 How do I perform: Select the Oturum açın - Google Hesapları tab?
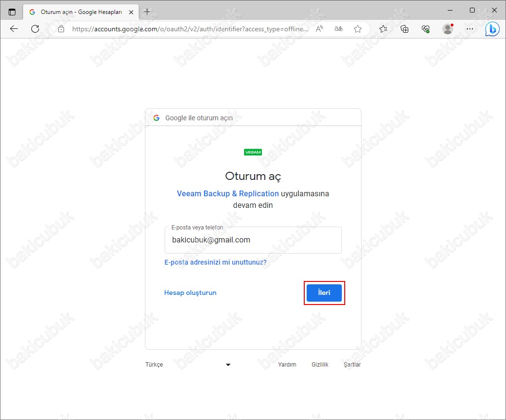click(81, 12)
